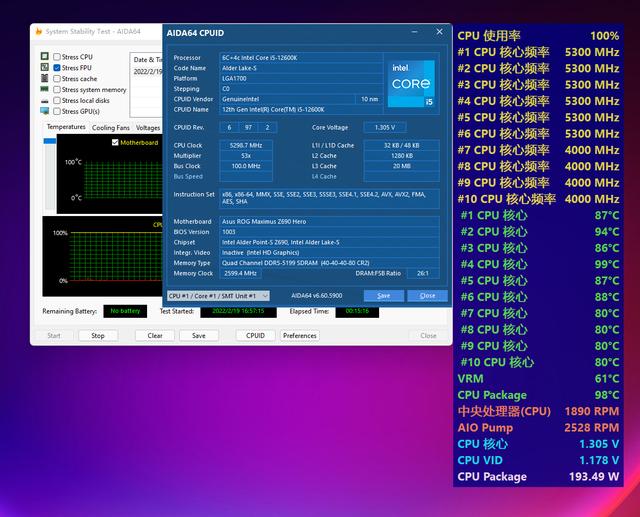Click the cache icon beside Stress cache
Screen dimensions: 640x517
pyautogui.click(x=45, y=79)
